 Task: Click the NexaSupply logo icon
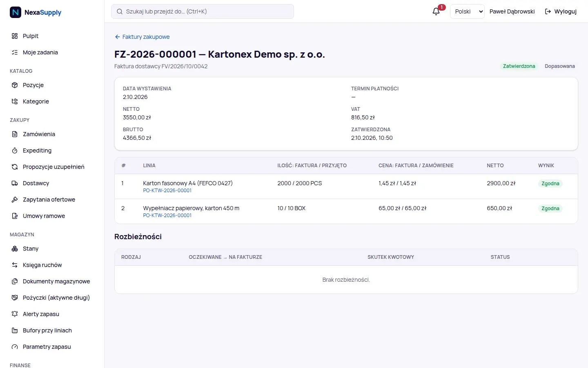16,12
